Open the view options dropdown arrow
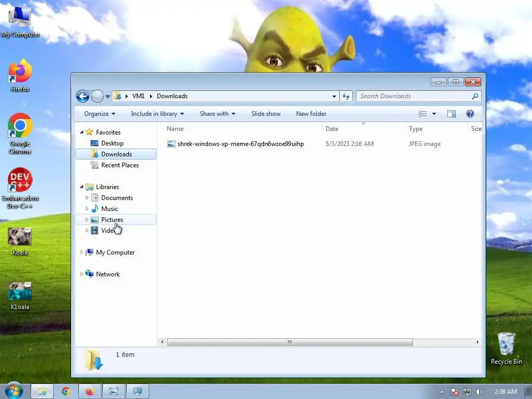 (x=434, y=114)
